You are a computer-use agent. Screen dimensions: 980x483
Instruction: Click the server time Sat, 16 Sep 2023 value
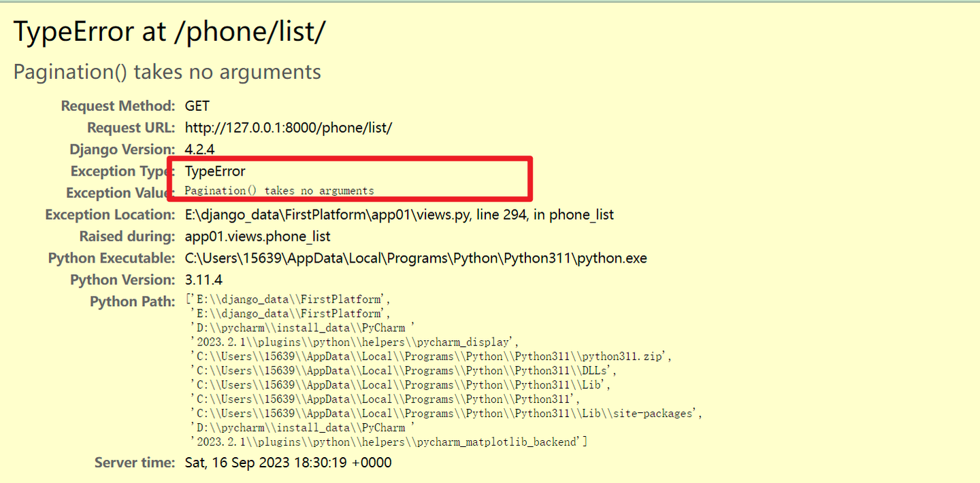coord(288,463)
